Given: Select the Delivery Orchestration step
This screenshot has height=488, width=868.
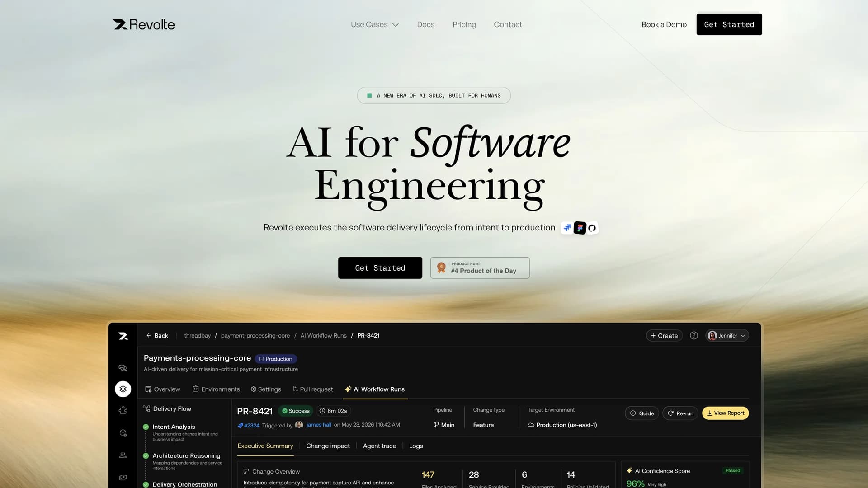Looking at the screenshot, I should pyautogui.click(x=184, y=484).
